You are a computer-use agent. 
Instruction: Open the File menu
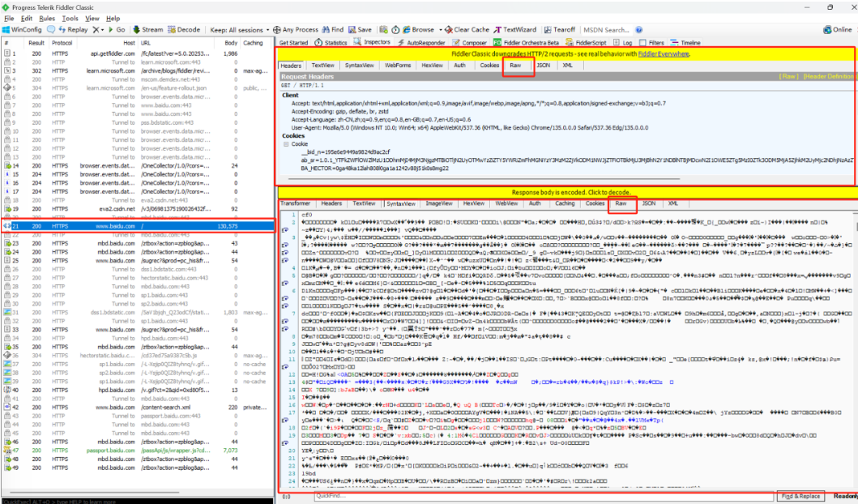pos(9,19)
